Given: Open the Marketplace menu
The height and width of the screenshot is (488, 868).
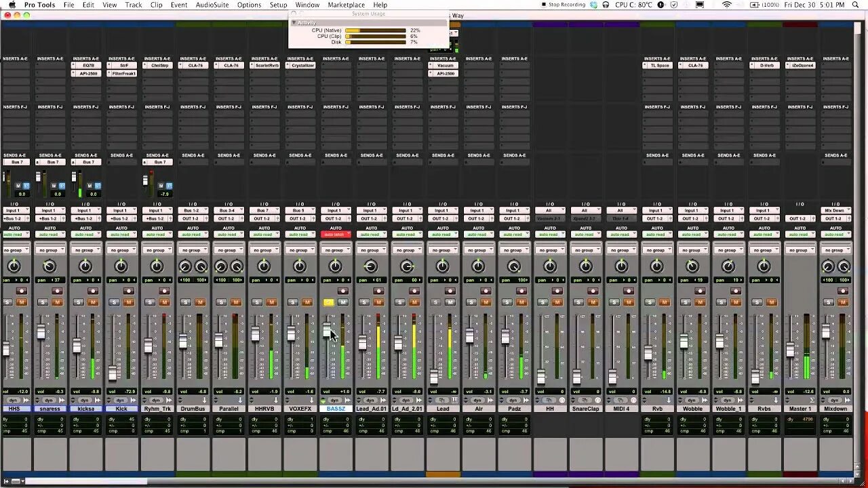Looking at the screenshot, I should pyautogui.click(x=347, y=5).
